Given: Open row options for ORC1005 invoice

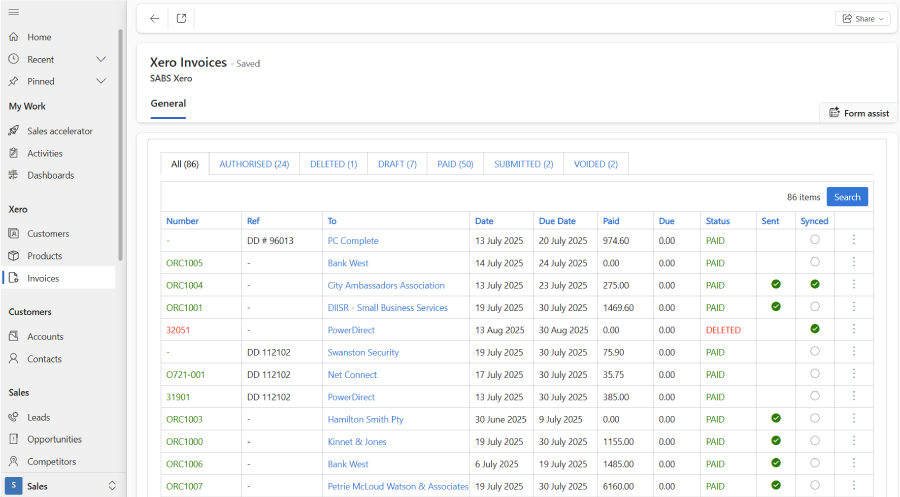Looking at the screenshot, I should click(853, 263).
